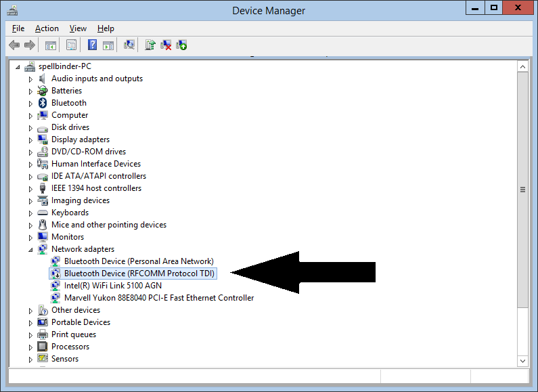Click Scan for hardware changes icon

pyautogui.click(x=129, y=45)
